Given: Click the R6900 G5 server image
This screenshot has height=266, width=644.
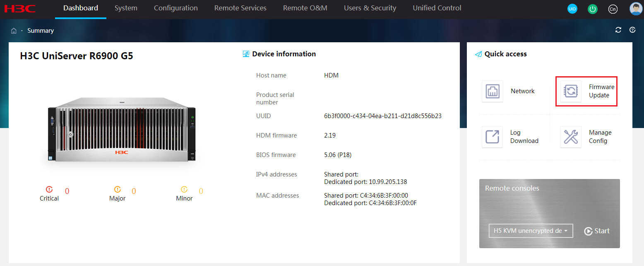Looking at the screenshot, I should tap(121, 130).
